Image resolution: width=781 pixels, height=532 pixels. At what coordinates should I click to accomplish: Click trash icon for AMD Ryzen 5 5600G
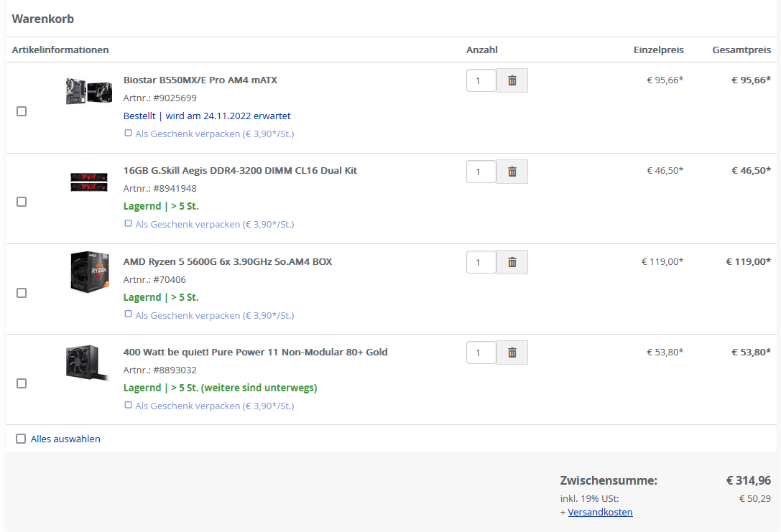coord(512,262)
